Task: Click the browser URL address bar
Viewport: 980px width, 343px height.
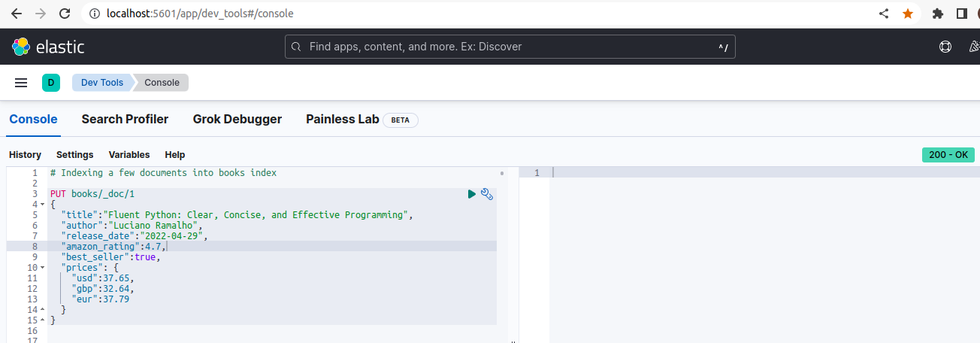Action: tap(478, 14)
